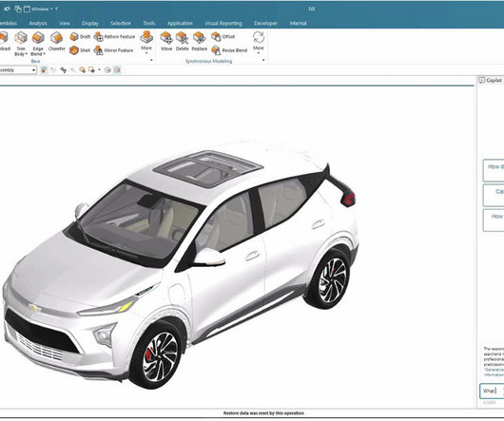Choose the Offset tool
This screenshot has width=504, height=421.
pyautogui.click(x=223, y=37)
